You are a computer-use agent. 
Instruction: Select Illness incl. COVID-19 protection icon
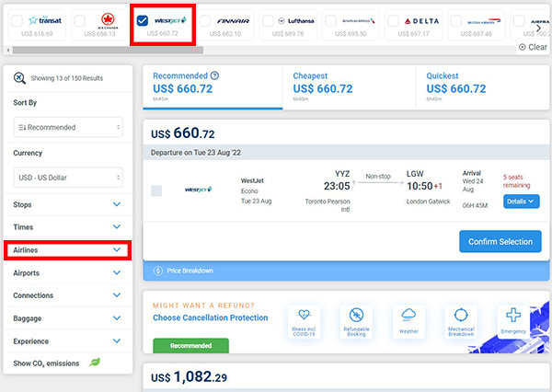coord(304,322)
